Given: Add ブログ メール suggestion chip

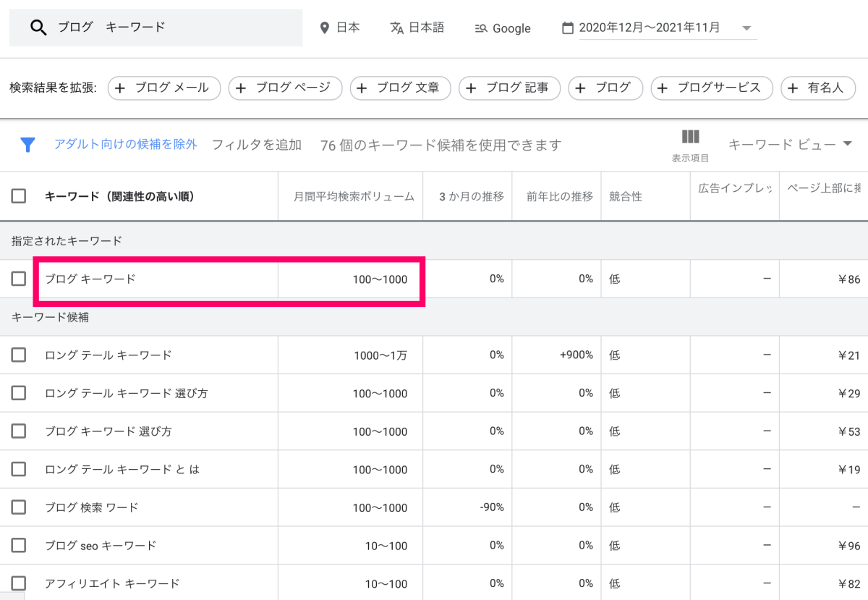Looking at the screenshot, I should [x=163, y=88].
